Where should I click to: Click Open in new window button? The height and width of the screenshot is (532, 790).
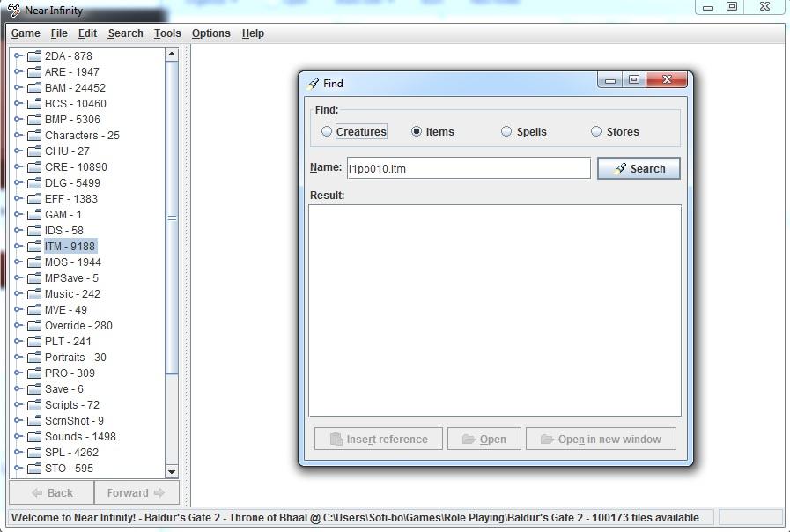(x=601, y=439)
